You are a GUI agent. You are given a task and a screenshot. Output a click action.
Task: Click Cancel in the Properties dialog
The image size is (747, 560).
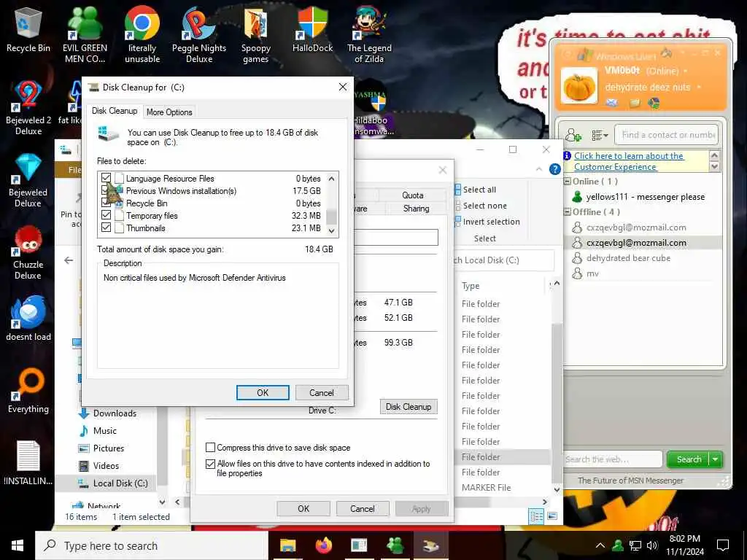click(x=362, y=508)
